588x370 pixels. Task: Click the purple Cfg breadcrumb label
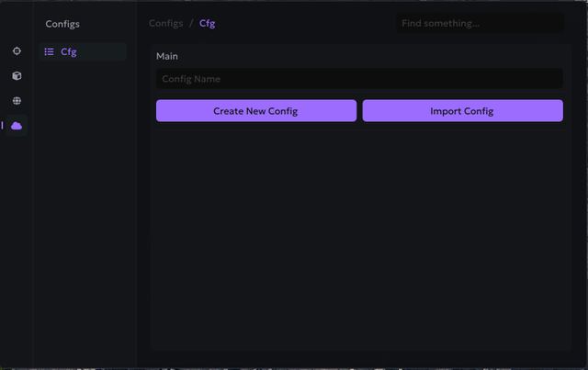point(207,23)
